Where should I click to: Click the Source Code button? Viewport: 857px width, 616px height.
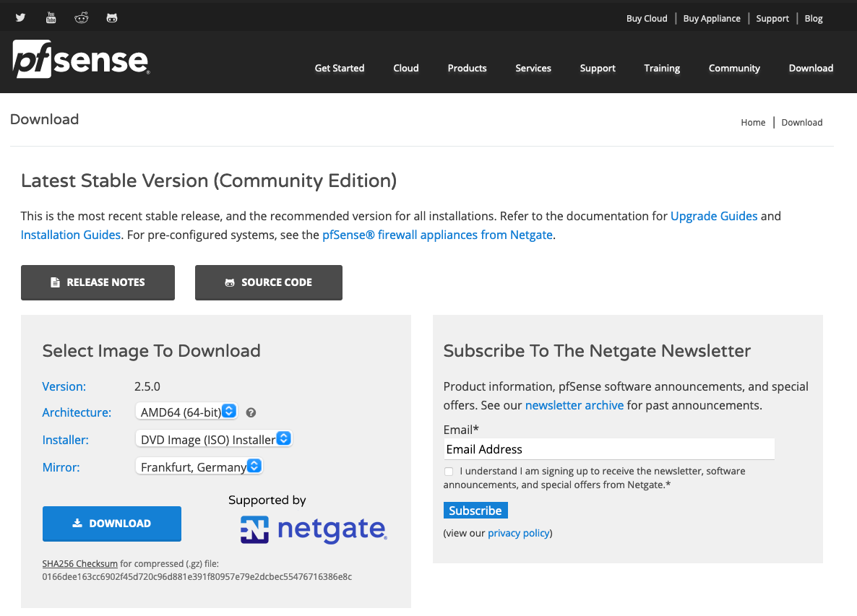(269, 282)
